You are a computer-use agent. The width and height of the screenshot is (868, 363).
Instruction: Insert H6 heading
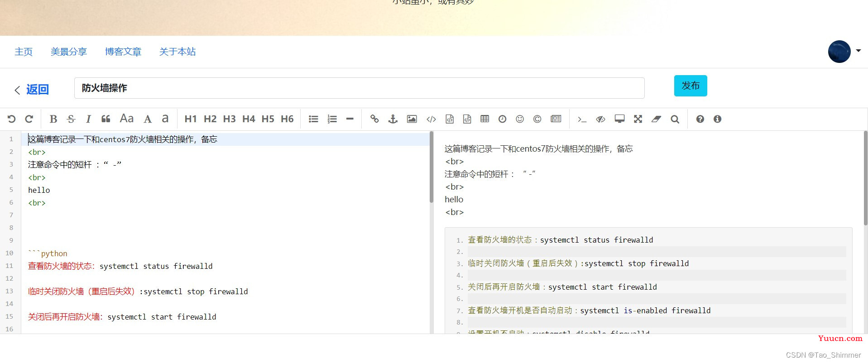coord(288,119)
